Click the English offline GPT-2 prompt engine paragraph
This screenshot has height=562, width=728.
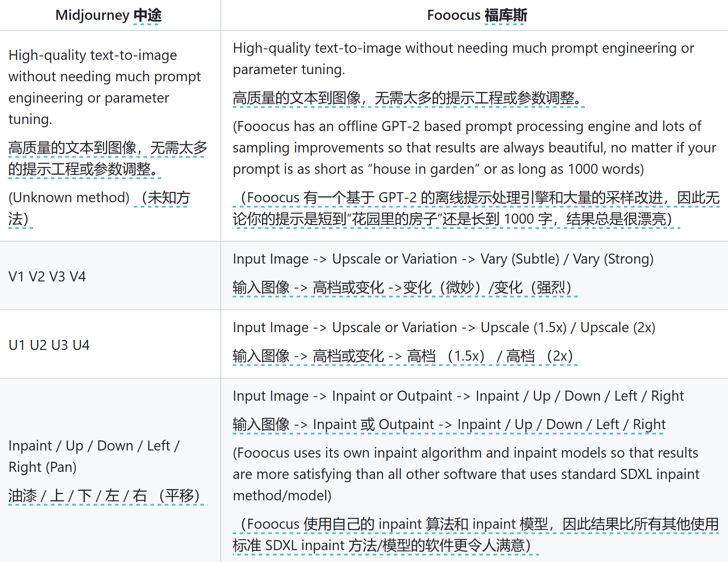[x=473, y=148]
